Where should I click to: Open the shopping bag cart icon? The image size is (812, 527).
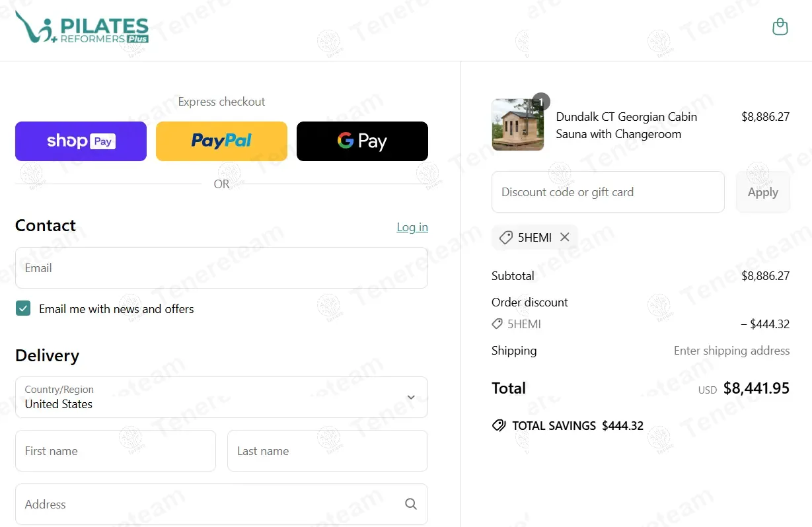[780, 27]
